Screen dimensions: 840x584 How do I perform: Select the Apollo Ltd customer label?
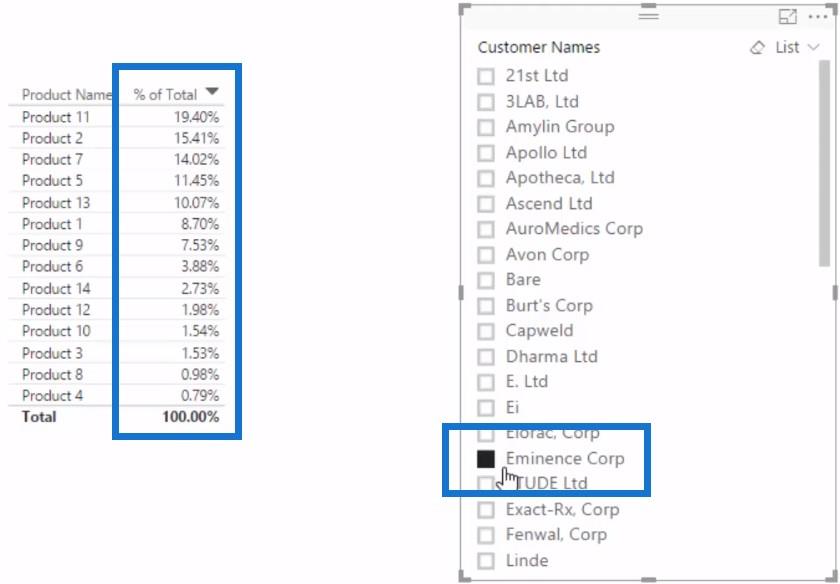[x=546, y=153]
